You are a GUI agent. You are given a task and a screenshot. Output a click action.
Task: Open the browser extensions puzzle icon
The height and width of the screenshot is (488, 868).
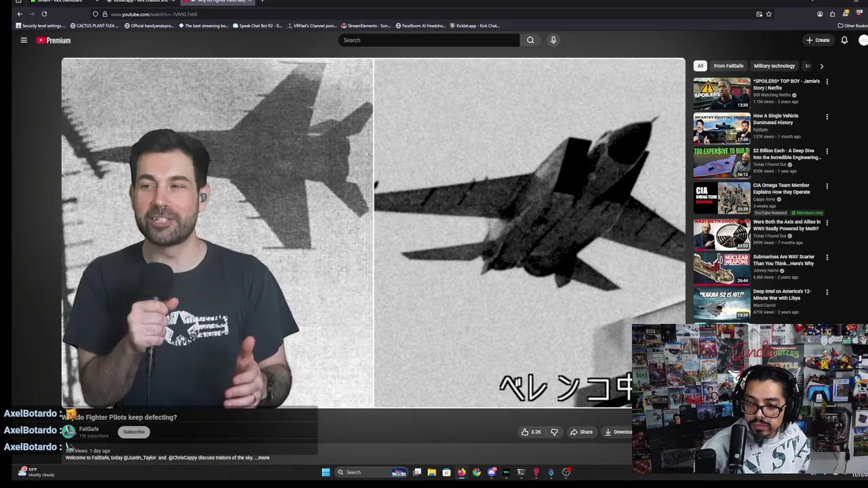832,14
